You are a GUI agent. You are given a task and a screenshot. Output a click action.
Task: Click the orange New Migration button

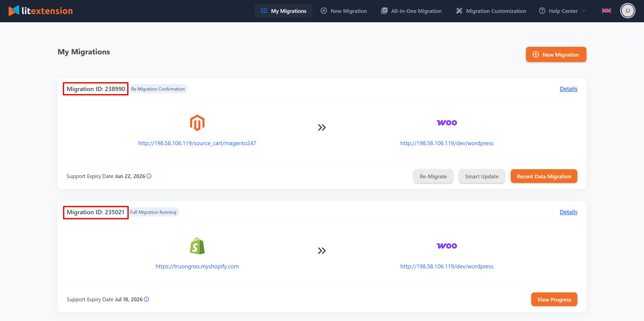point(556,54)
